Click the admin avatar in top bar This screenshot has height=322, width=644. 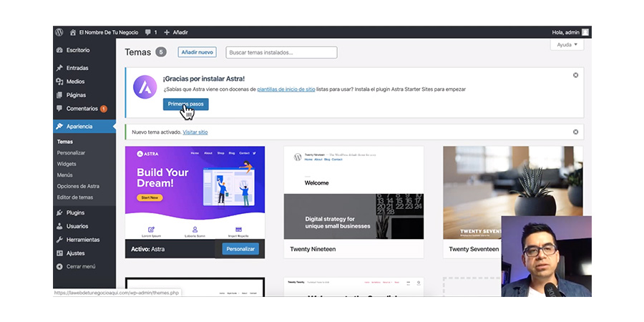[x=585, y=32]
